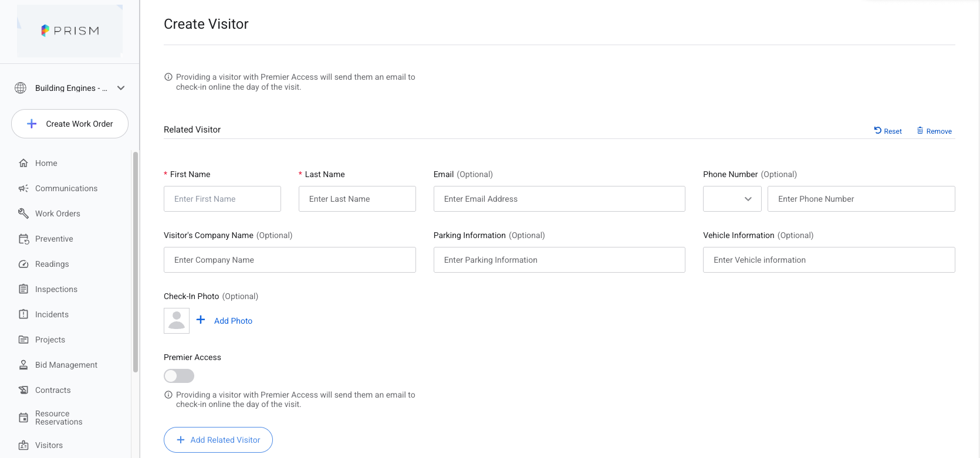Click the Add Photo link
The width and height of the screenshot is (980, 458).
(x=233, y=321)
